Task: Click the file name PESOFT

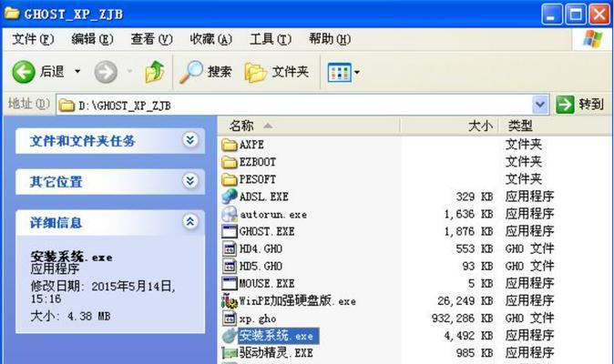Action: coord(257,179)
